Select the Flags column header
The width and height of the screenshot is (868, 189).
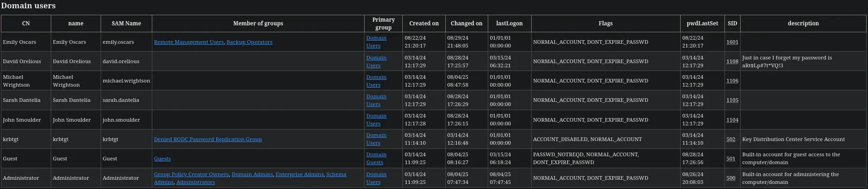pyautogui.click(x=605, y=24)
